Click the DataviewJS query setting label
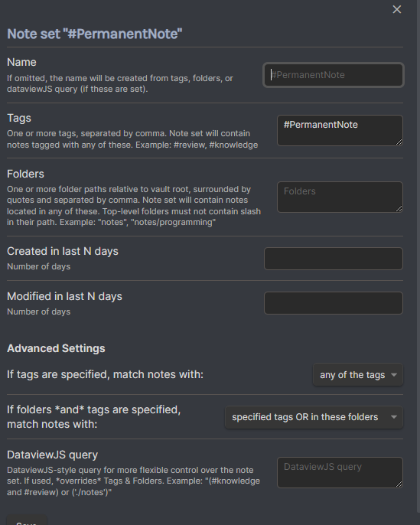The image size is (420, 525). tap(53, 455)
